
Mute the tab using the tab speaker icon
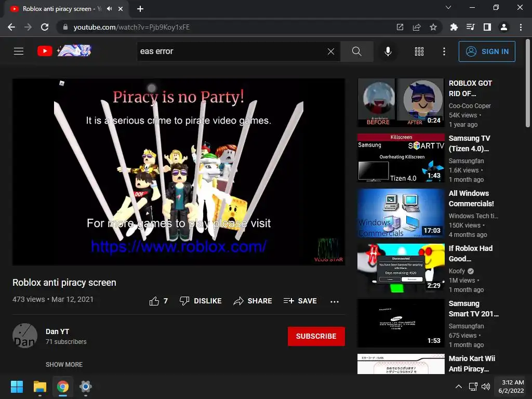pos(109,9)
